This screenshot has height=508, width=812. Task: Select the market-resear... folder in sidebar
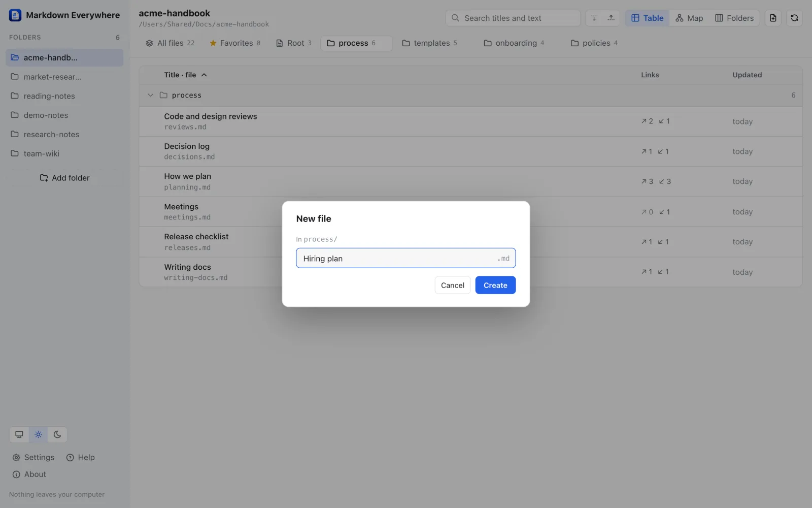coord(64,77)
